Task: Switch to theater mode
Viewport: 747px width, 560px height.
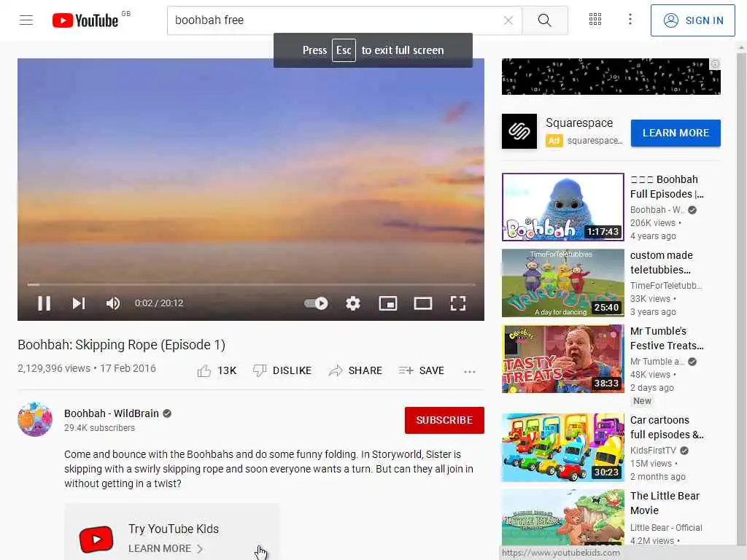Action: (423, 303)
